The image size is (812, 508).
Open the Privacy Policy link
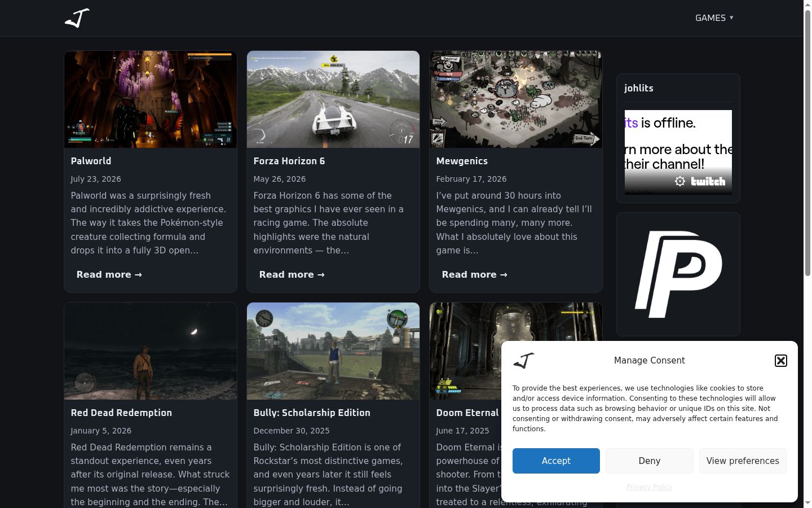tap(650, 487)
